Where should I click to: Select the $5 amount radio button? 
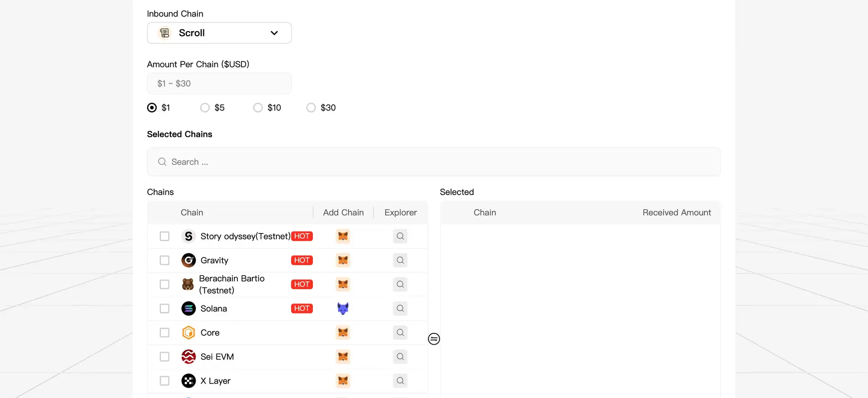point(205,108)
